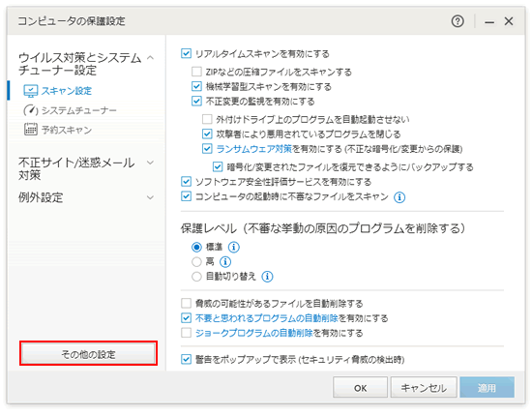This screenshot has width=532, height=416.
Task: Select the システムチューナー gauge icon
Action: click(x=30, y=110)
